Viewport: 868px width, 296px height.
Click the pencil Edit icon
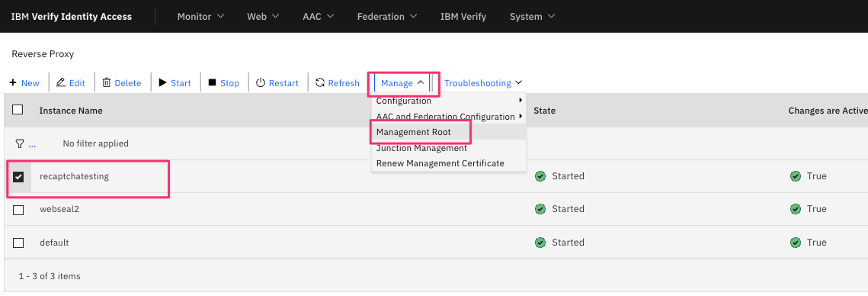coord(61,82)
